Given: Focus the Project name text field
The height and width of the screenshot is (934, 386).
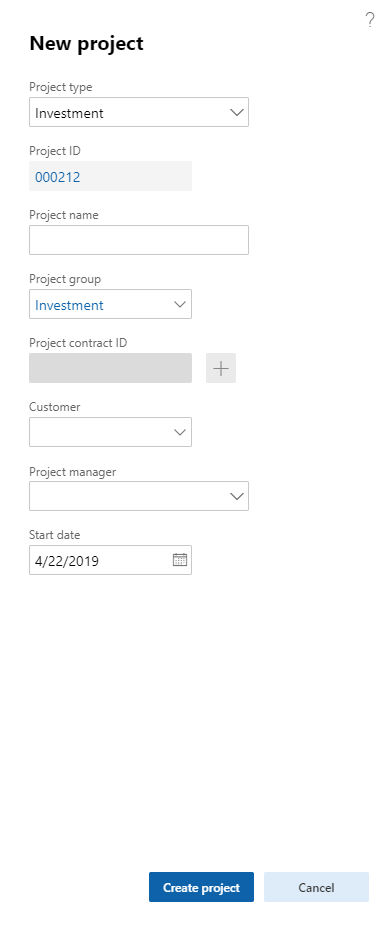Looking at the screenshot, I should 139,240.
